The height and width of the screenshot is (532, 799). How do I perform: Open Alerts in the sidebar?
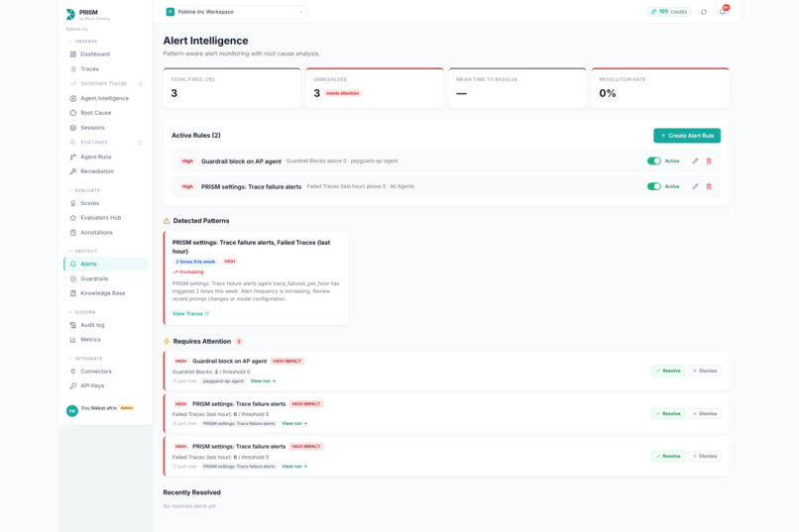coord(106,264)
